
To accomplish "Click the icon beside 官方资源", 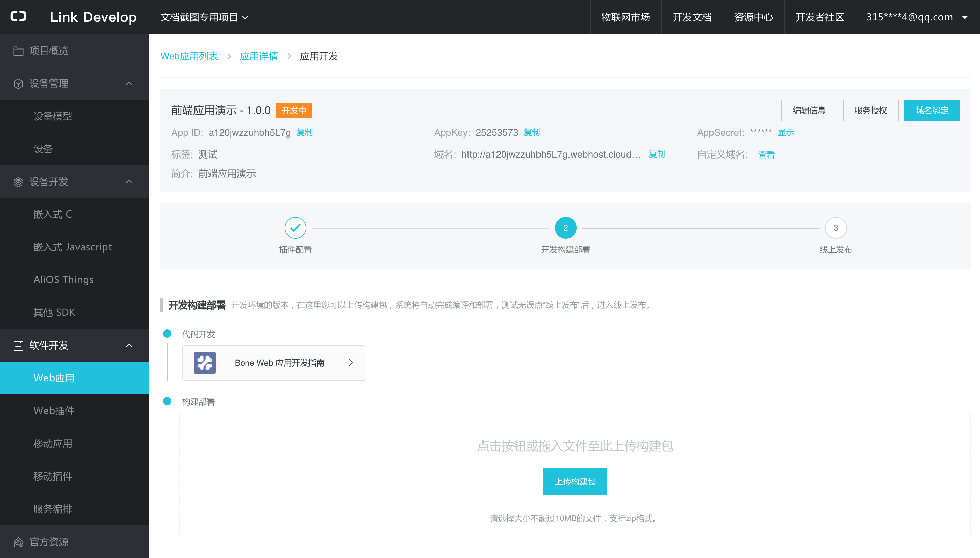I will (x=18, y=542).
